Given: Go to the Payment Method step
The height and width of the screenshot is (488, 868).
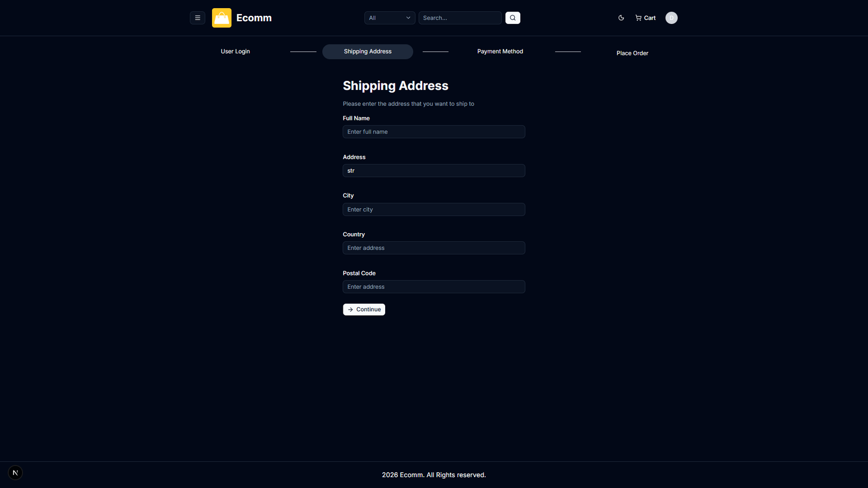Looking at the screenshot, I should (x=500, y=52).
